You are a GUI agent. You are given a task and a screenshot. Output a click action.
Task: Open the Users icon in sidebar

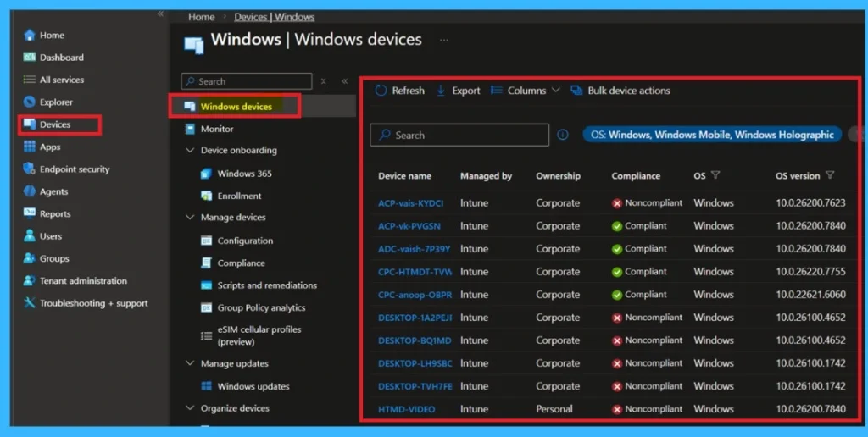coord(30,235)
